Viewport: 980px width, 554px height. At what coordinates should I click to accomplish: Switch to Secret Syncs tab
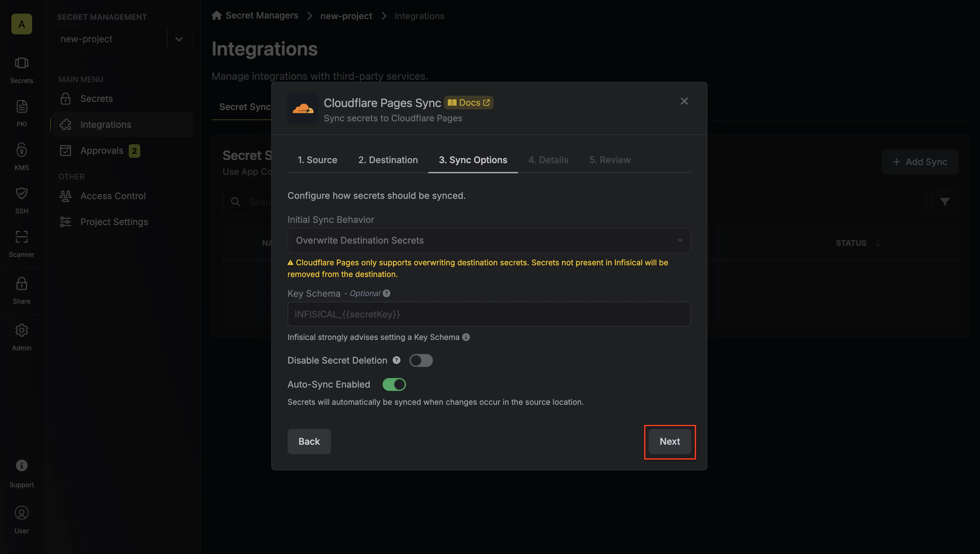click(x=245, y=107)
